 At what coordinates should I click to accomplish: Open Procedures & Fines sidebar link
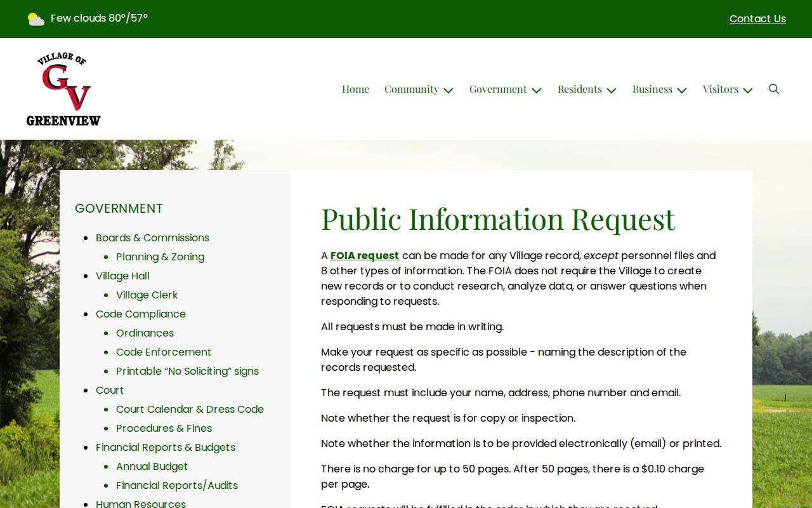coord(164,428)
